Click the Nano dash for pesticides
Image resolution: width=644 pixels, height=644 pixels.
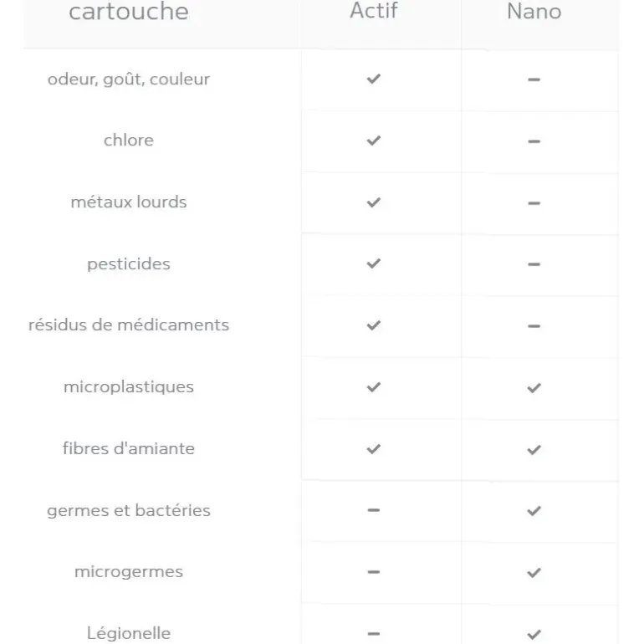point(534,264)
